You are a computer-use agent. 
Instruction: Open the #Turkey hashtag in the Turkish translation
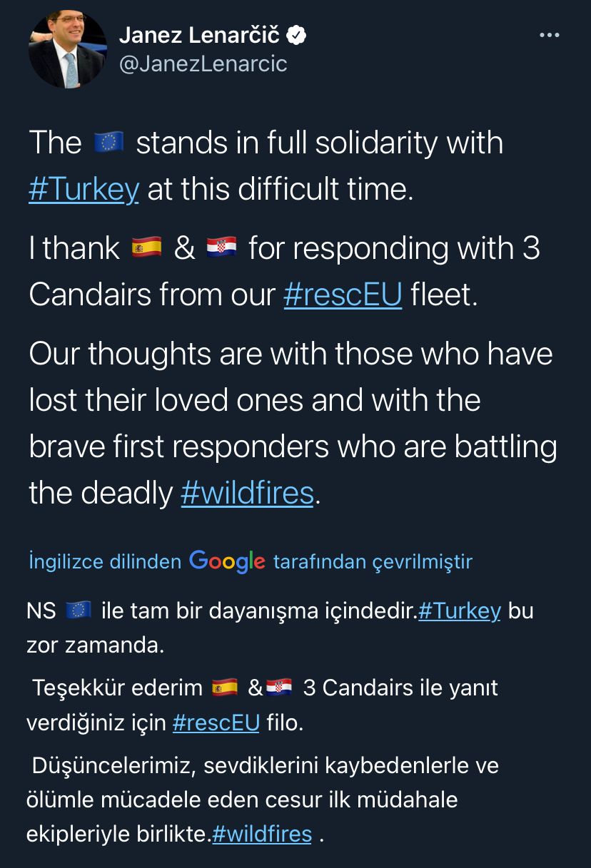pos(459,611)
